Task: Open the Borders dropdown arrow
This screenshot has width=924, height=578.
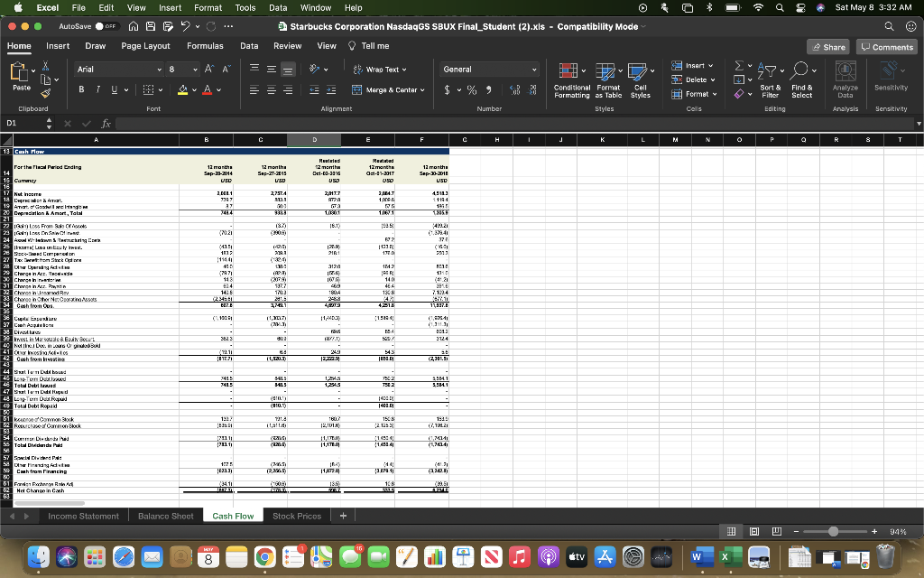Action: pyautogui.click(x=162, y=90)
